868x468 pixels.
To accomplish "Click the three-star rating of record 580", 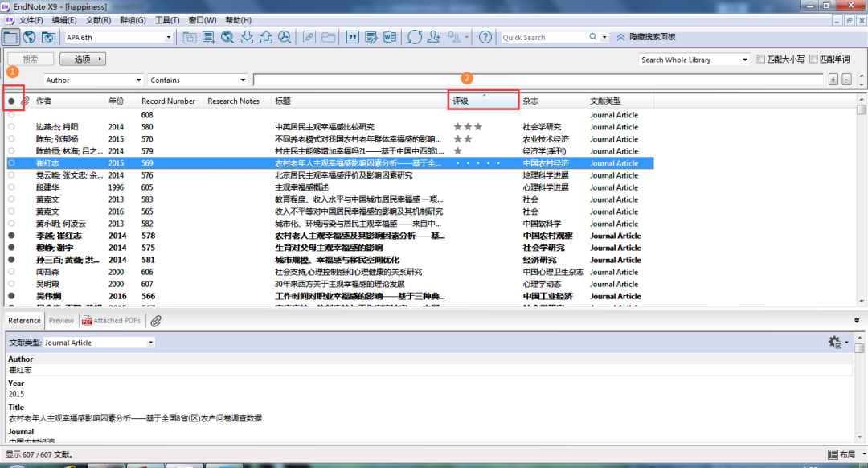I will point(468,127).
